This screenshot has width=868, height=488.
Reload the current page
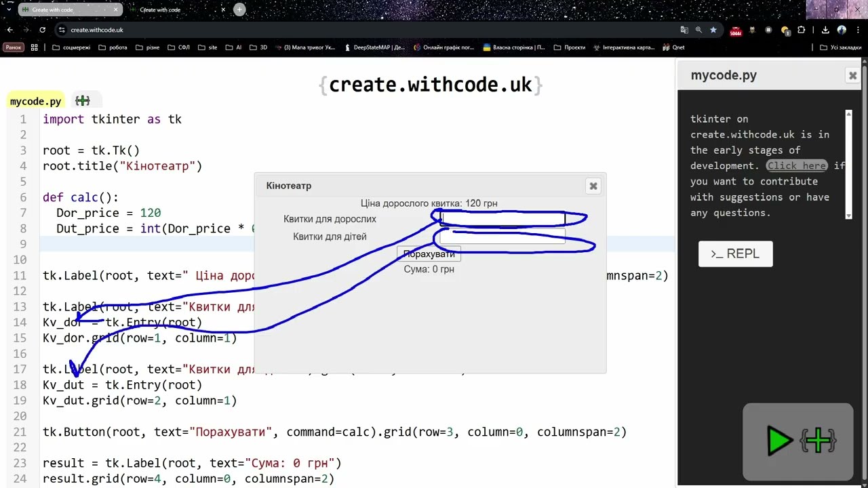pyautogui.click(x=42, y=30)
